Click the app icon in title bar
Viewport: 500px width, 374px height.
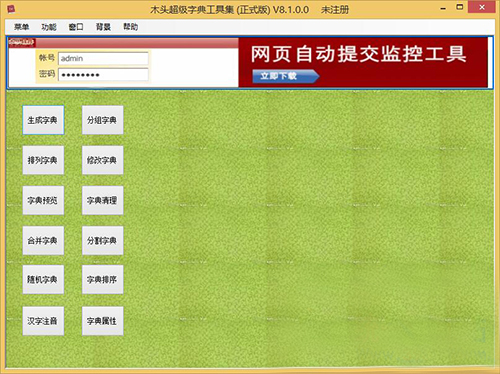pyautogui.click(x=11, y=9)
